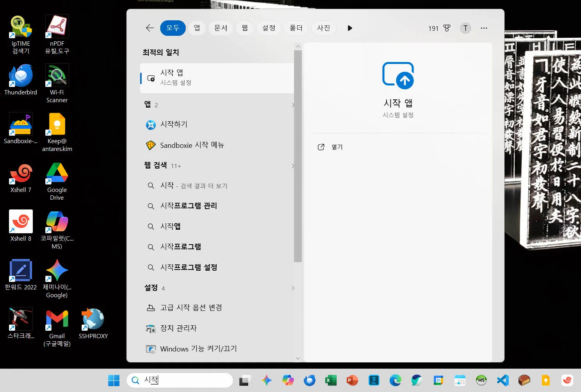Viewport: 581px width, 392px height.
Task: Open Google Keep from the taskbar
Action: 545,380
